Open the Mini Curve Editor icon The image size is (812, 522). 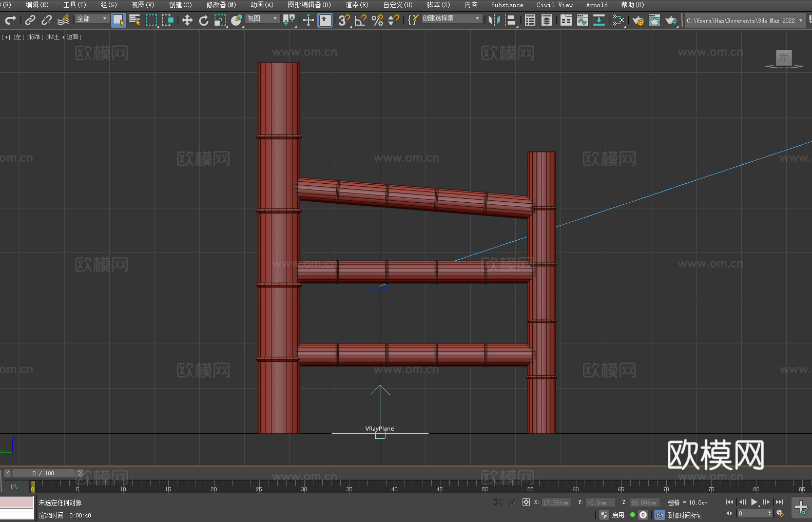[x=14, y=486]
